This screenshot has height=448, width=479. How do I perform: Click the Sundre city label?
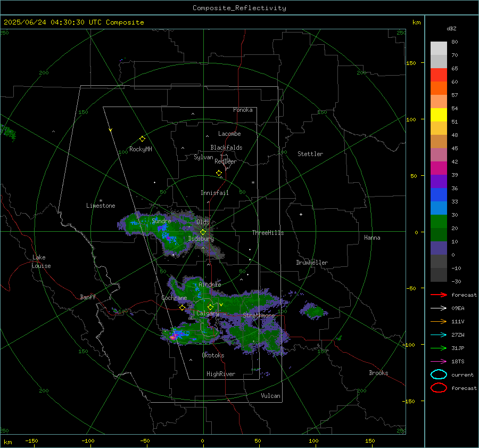click(x=161, y=221)
